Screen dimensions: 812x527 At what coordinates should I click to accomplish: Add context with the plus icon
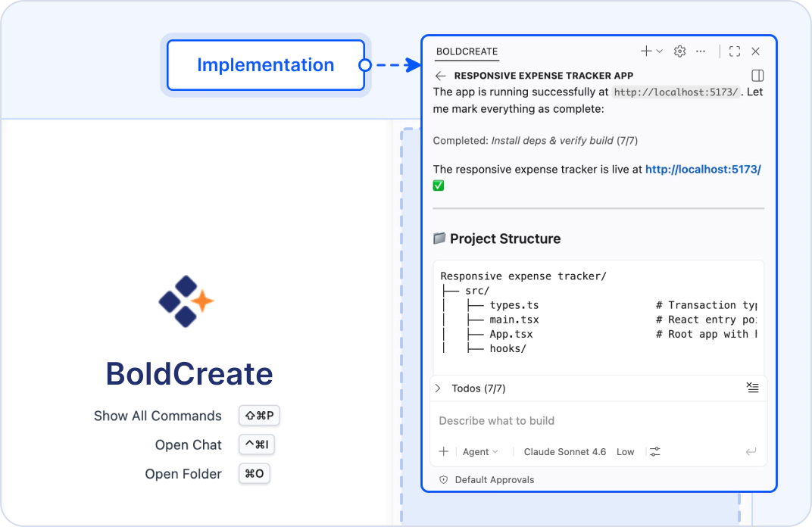444,451
